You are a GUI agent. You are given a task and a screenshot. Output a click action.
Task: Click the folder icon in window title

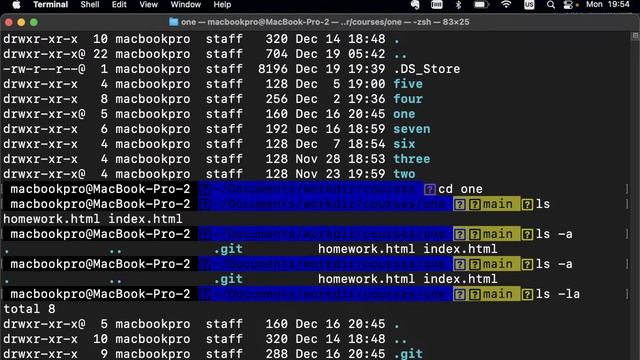coord(173,22)
